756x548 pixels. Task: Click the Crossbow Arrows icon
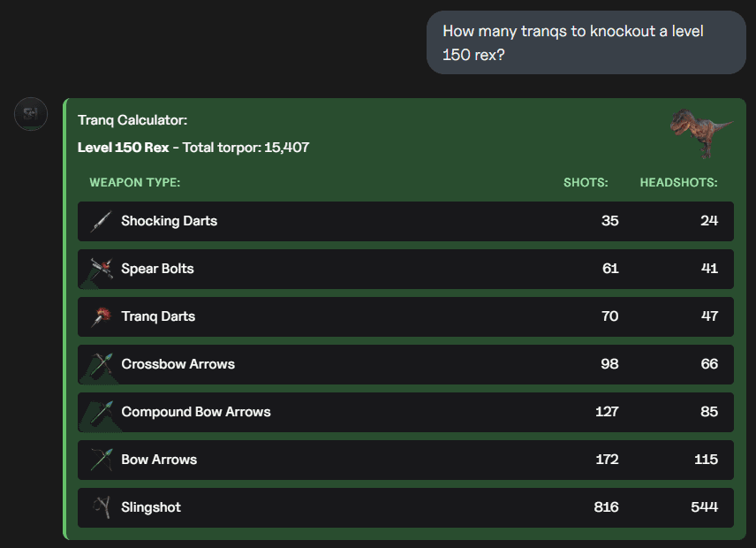coord(102,365)
